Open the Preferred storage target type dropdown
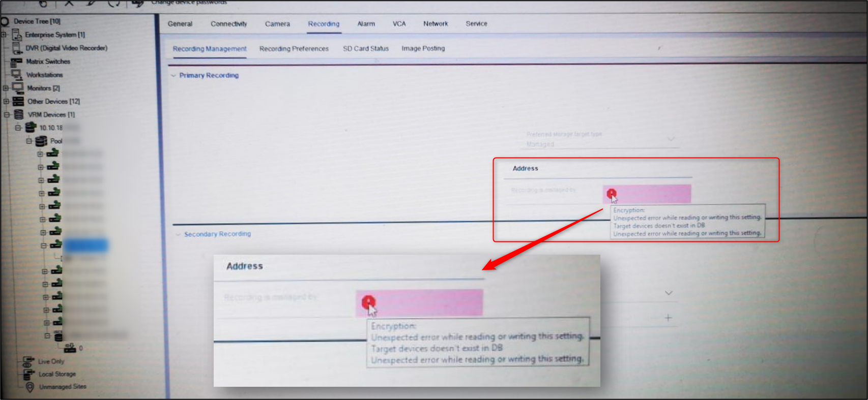 pos(671,139)
